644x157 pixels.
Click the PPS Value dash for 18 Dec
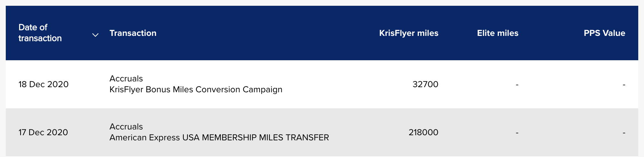pyautogui.click(x=624, y=85)
